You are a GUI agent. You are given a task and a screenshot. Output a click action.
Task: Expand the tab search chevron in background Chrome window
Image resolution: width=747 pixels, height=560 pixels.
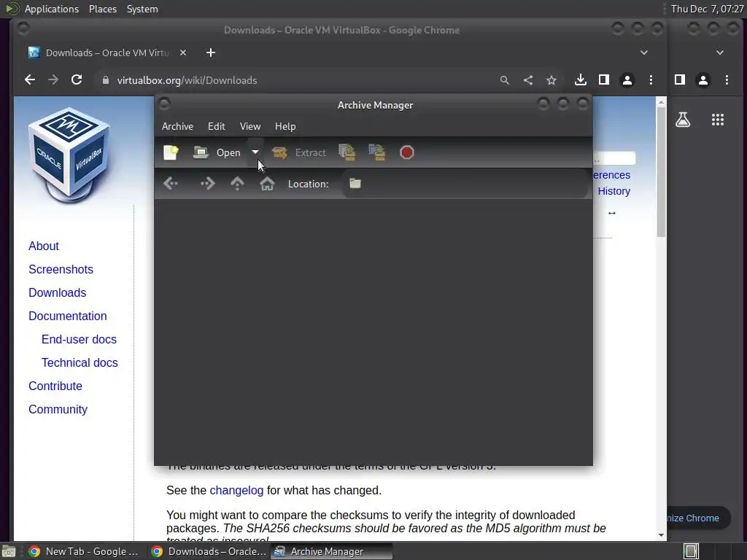[719, 52]
